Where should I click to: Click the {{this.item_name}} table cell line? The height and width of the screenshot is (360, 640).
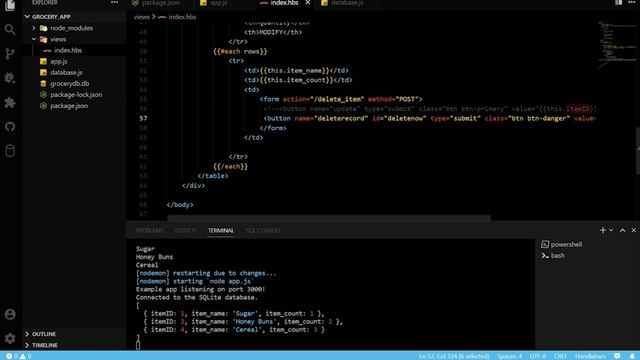(296, 71)
